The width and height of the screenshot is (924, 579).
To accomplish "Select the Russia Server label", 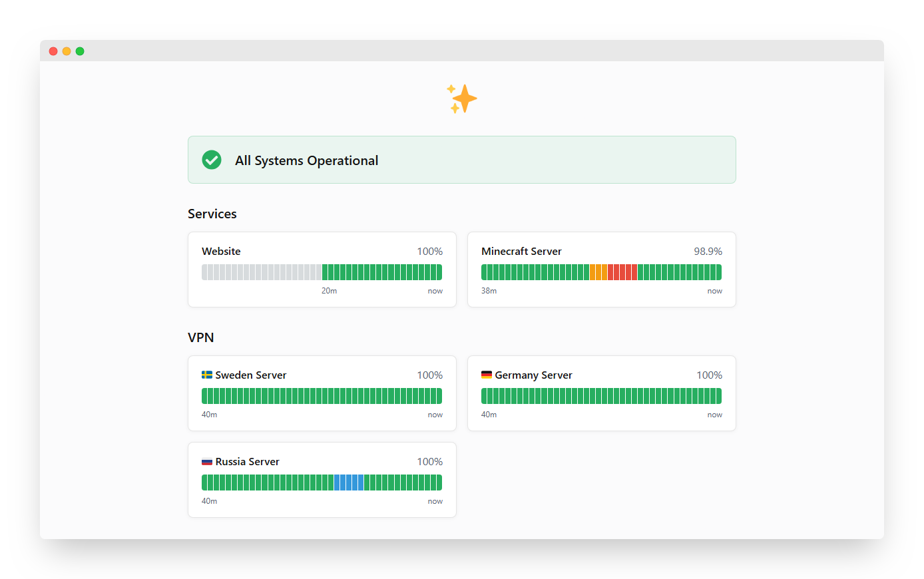I will (247, 461).
